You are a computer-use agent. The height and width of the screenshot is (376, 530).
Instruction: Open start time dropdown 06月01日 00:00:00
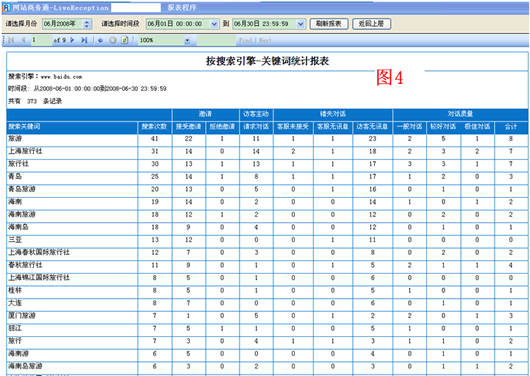click(x=214, y=24)
